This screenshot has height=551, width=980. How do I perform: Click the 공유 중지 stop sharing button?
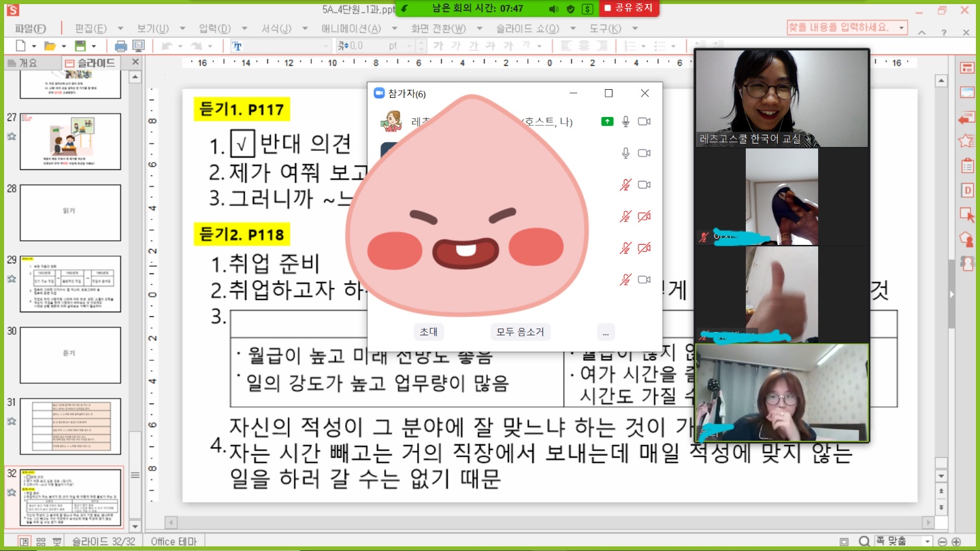629,8
